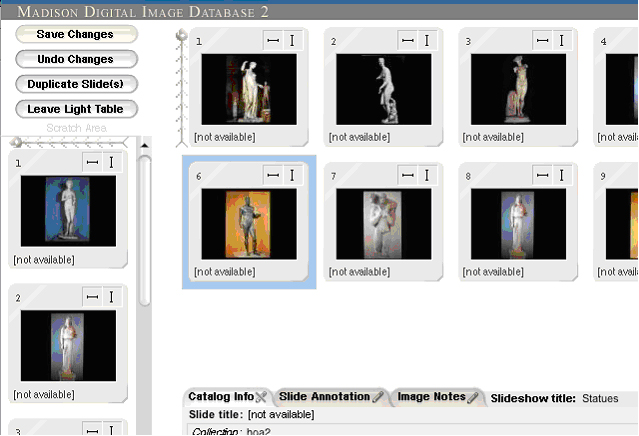Click the Scratch Area size slider knob

pyautogui.click(x=16, y=142)
